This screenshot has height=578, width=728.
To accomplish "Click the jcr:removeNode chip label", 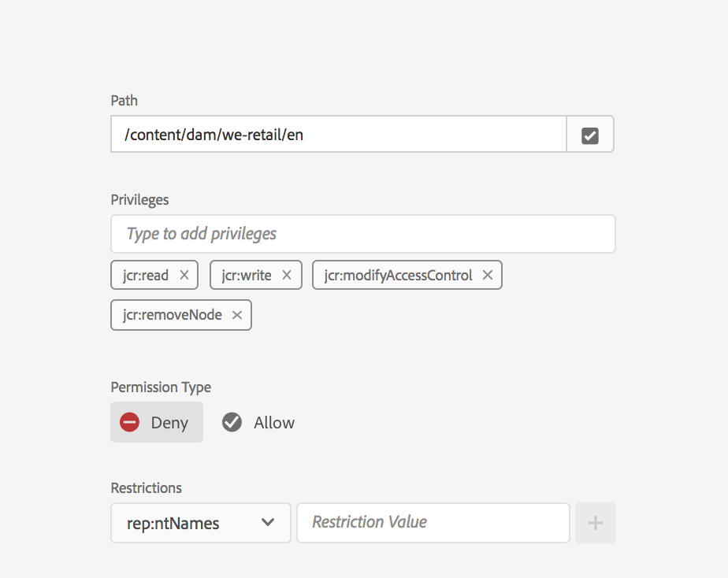I will 173,315.
